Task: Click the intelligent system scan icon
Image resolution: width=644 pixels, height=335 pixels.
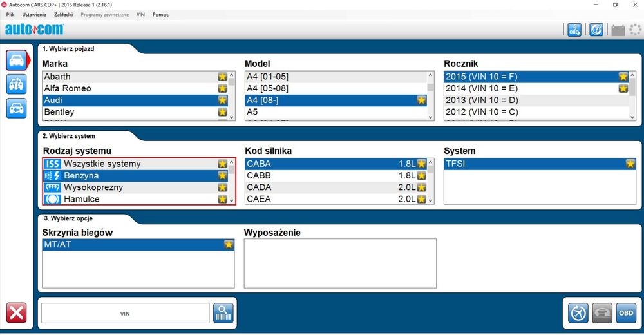Action: pos(578,313)
